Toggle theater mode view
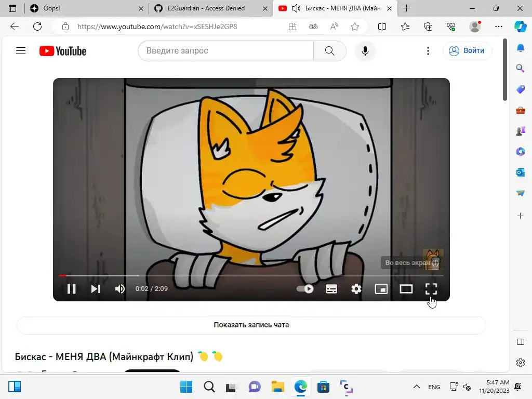Screen dimensions: 532x399 pyautogui.click(x=406, y=289)
